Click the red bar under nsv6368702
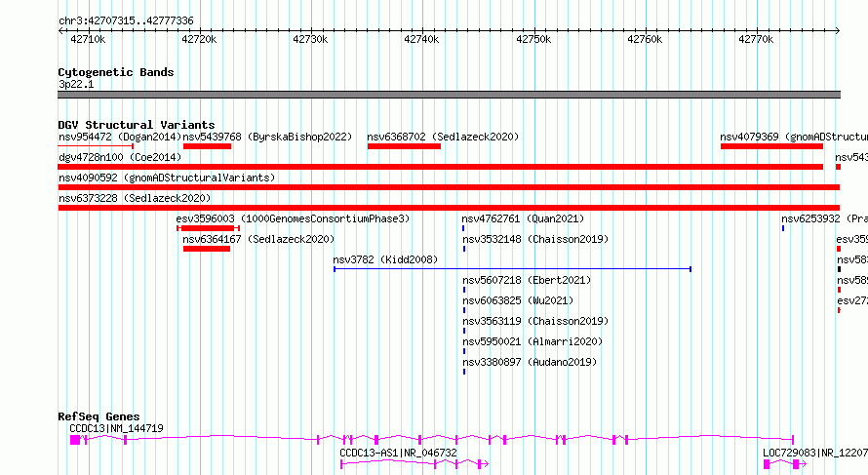The height and width of the screenshot is (475, 868). [x=404, y=146]
